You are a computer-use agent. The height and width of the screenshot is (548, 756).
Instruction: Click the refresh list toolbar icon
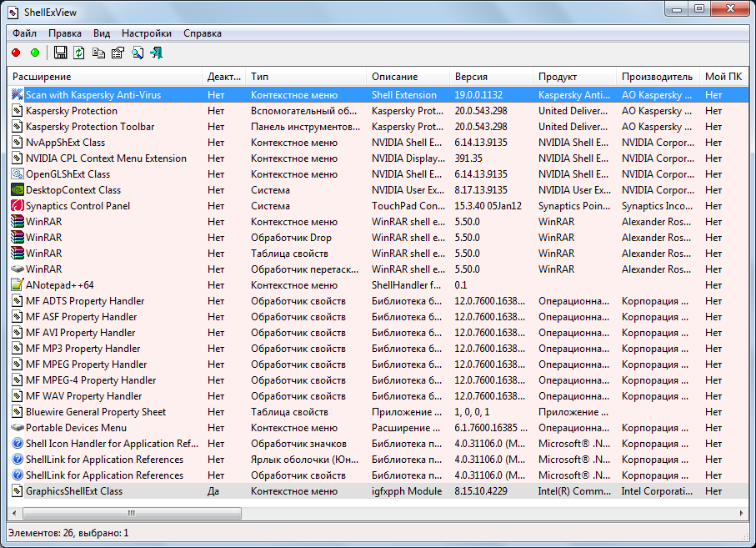tap(79, 53)
